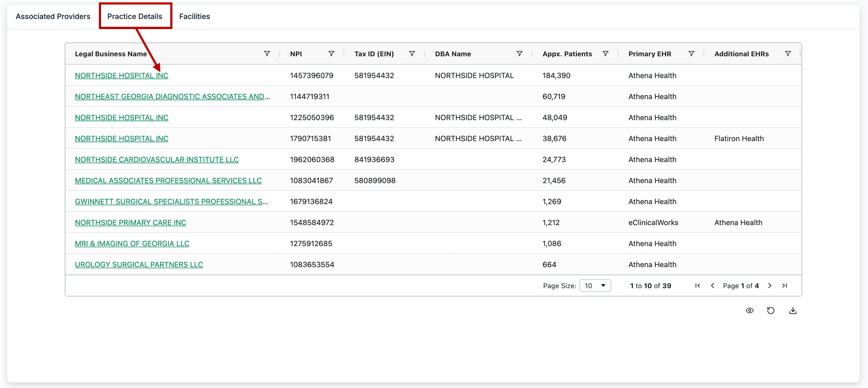Sort by the Appx. Patients header
Screen dimensions: 868x388
[567, 53]
